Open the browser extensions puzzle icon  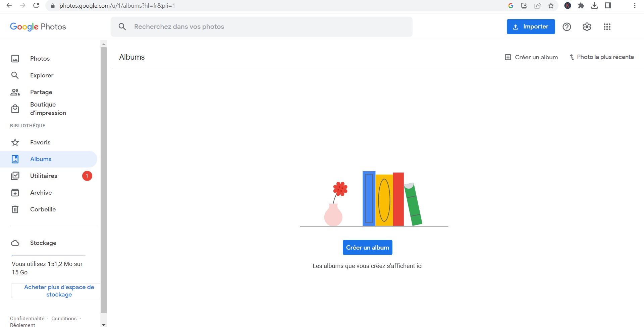581,6
